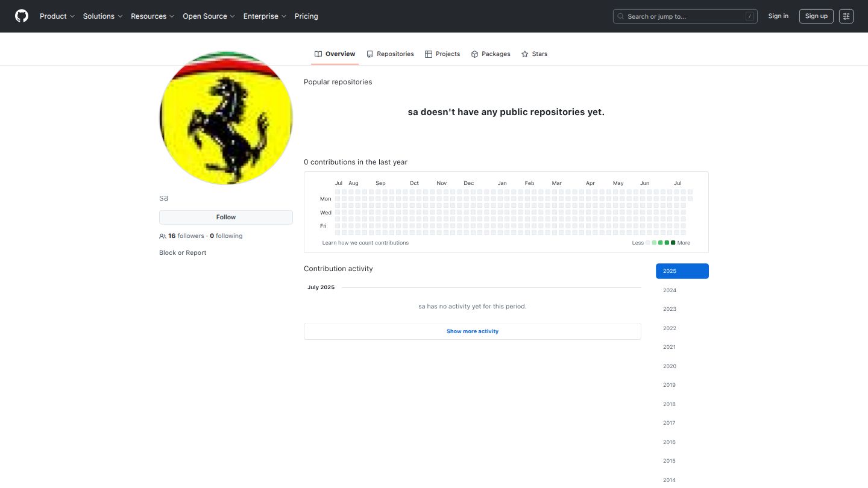Click the GitHub Octocat logo

click(22, 16)
